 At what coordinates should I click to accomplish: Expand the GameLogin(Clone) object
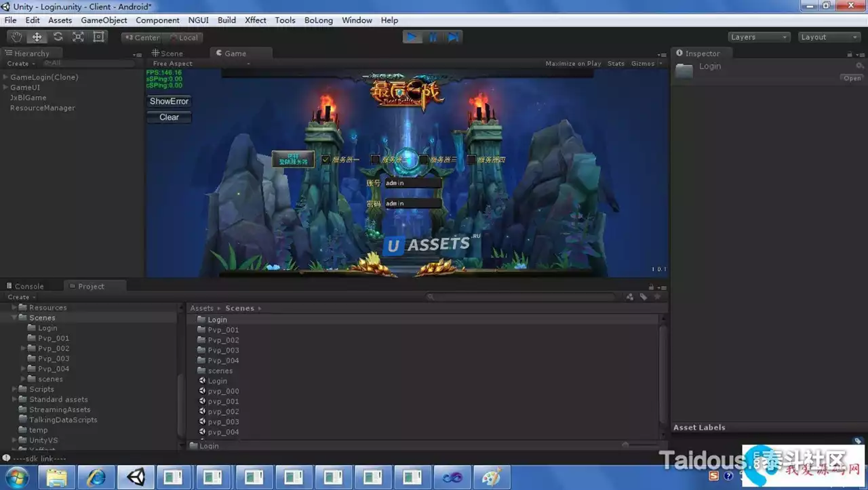[x=5, y=77]
